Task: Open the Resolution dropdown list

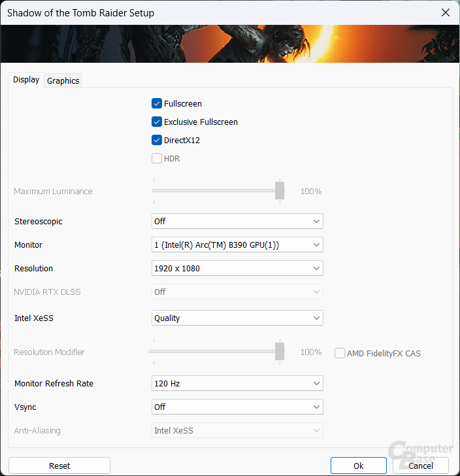Action: click(237, 269)
